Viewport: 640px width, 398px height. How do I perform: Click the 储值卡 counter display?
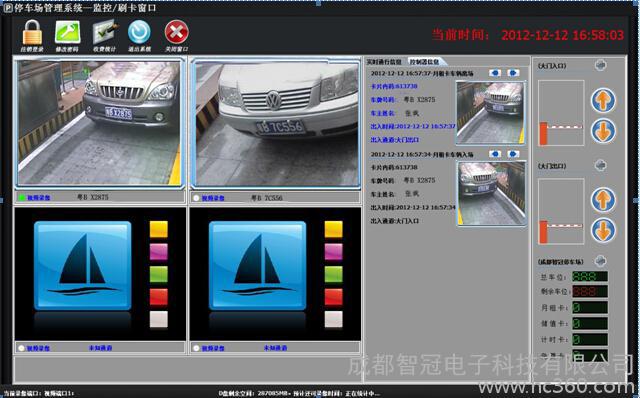point(590,324)
